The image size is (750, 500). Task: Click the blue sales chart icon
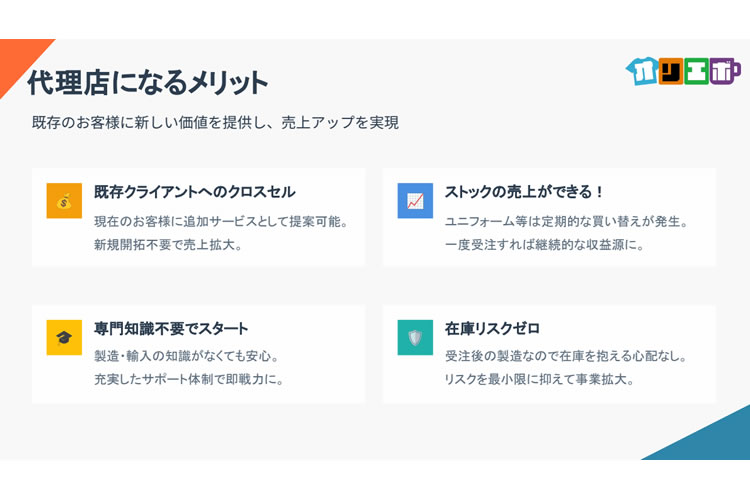point(415,200)
